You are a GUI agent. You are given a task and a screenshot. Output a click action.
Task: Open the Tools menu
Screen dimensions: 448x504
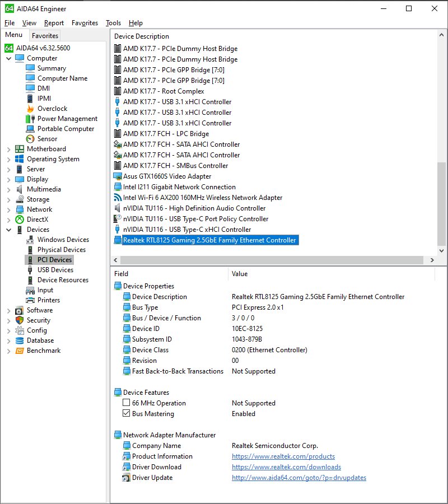coord(114,23)
